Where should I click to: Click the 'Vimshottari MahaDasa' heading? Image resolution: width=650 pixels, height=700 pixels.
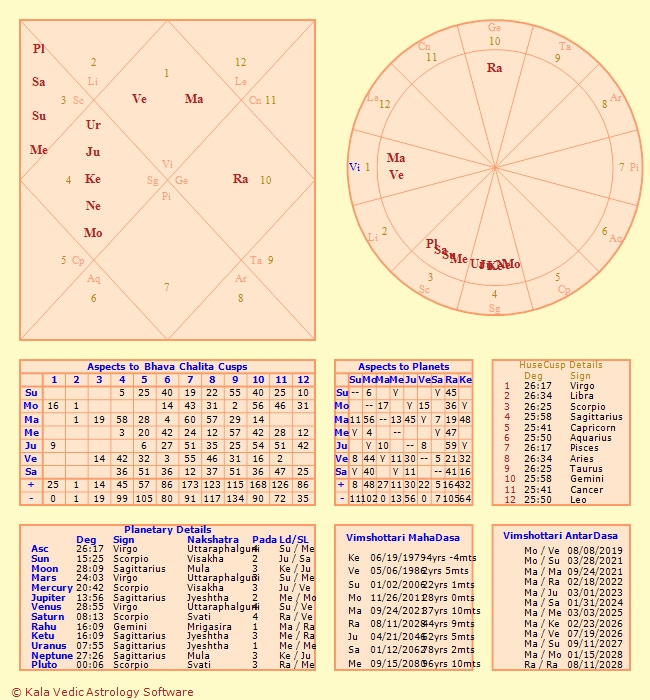(403, 538)
